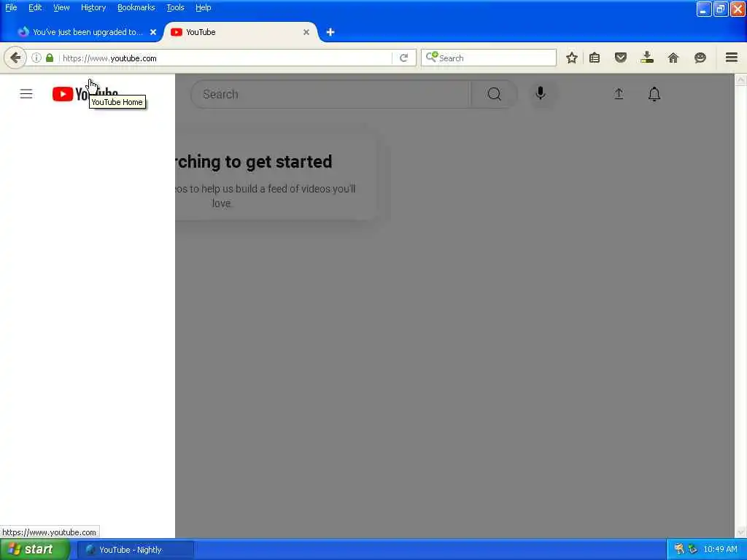This screenshot has width=747, height=560.
Task: Bookmark this page with the star icon
Action: (x=572, y=58)
